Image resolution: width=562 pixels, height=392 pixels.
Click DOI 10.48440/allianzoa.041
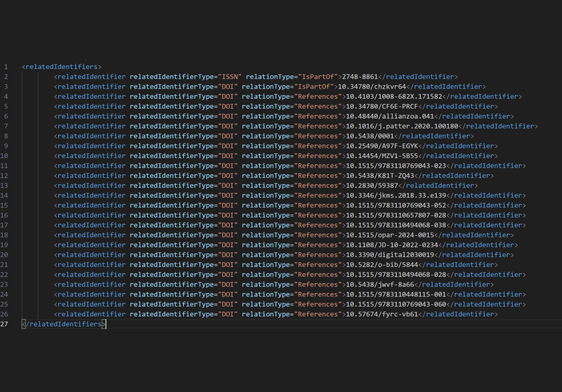coord(390,117)
